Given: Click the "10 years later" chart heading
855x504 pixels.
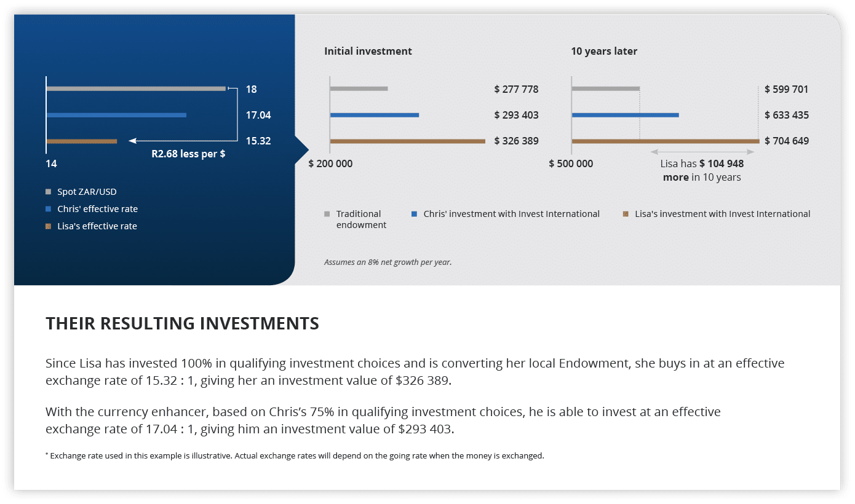Looking at the screenshot, I should (x=603, y=51).
